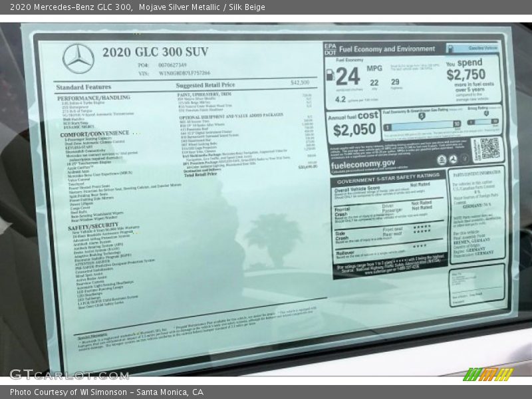Click the Photo Courtesy of WI Simonson credit
This screenshot has height=399, width=532.
pos(106,392)
